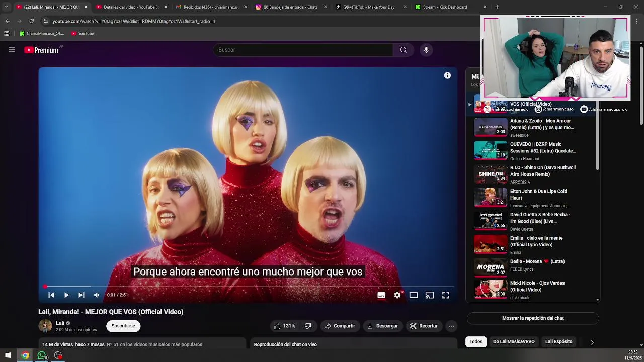The height and width of the screenshot is (362, 644).
Task: Switch to theater mode
Action: coord(414,295)
